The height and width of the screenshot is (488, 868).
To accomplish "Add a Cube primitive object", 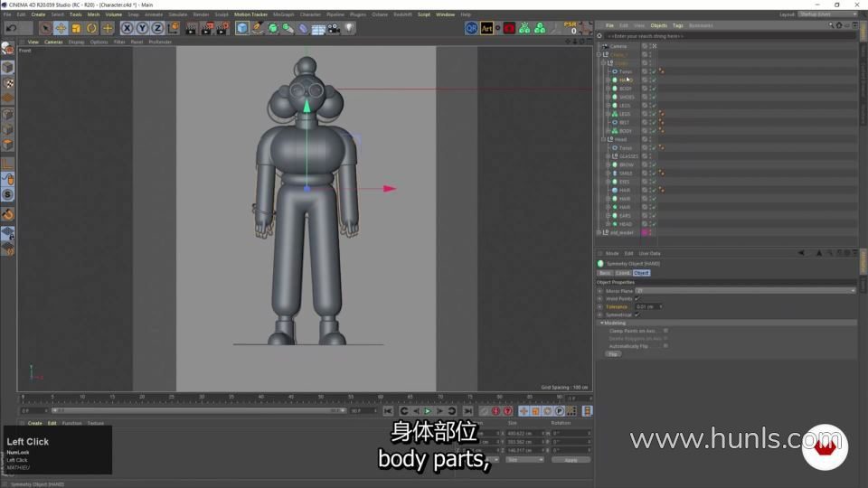I will pyautogui.click(x=242, y=28).
